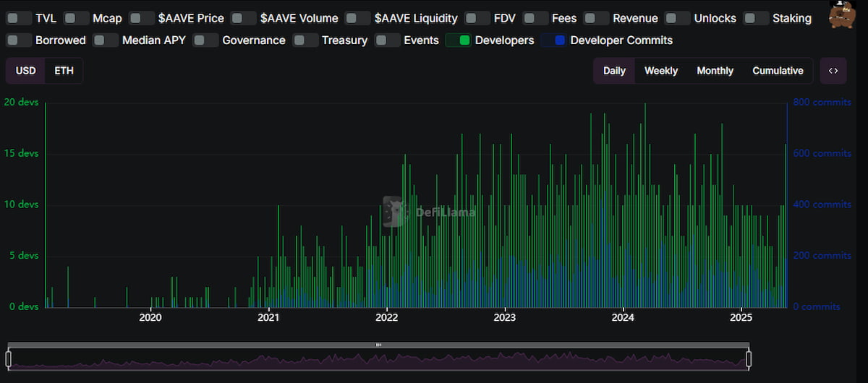Turn on the Fees toggle
Image resolution: width=868 pixels, height=383 pixels.
(535, 18)
